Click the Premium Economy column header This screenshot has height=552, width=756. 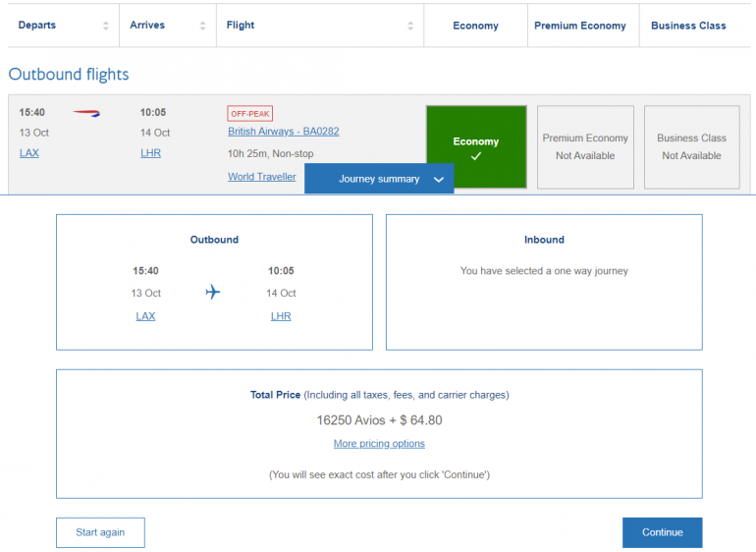[580, 26]
